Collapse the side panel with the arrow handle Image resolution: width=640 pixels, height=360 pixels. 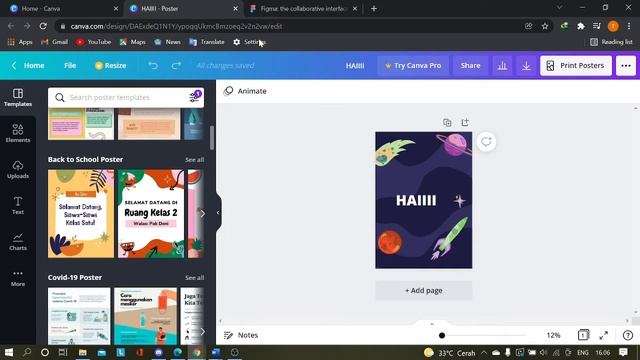[218, 213]
